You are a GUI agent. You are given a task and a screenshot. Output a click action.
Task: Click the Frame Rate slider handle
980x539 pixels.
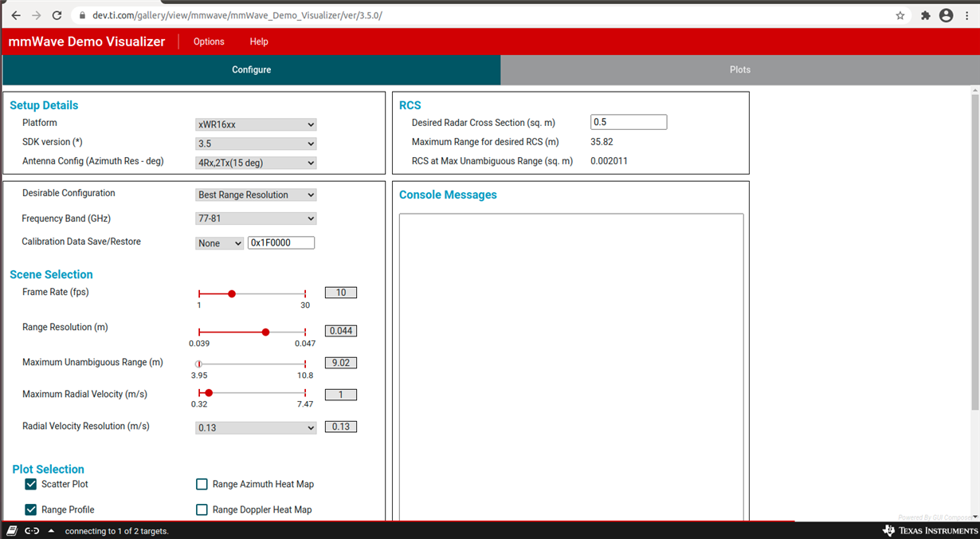pos(232,293)
